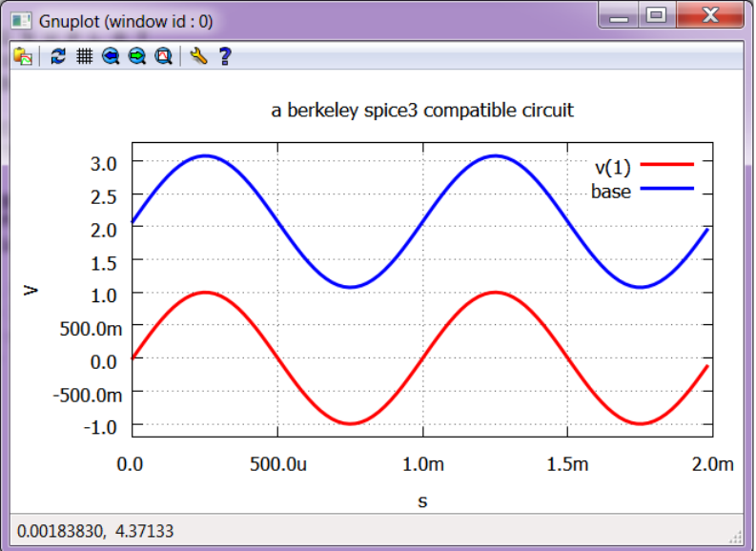
Task: Click the blue base legend line sample
Action: [666, 189]
